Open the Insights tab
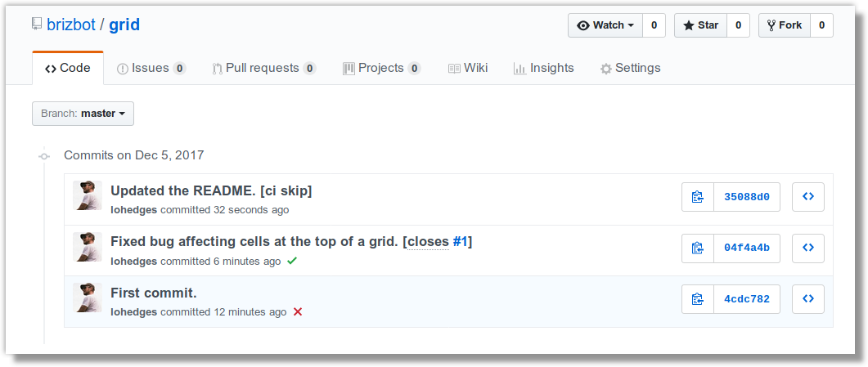868x367 pixels. pos(543,69)
